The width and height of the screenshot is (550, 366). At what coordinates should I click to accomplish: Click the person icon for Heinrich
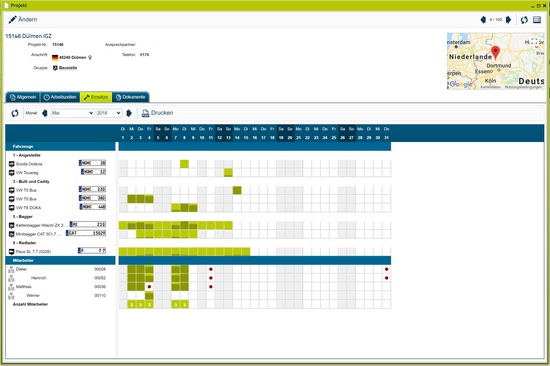tap(11, 278)
